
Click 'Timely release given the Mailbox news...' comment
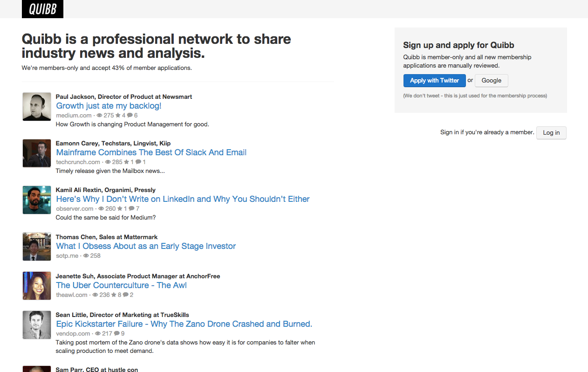coord(110,171)
